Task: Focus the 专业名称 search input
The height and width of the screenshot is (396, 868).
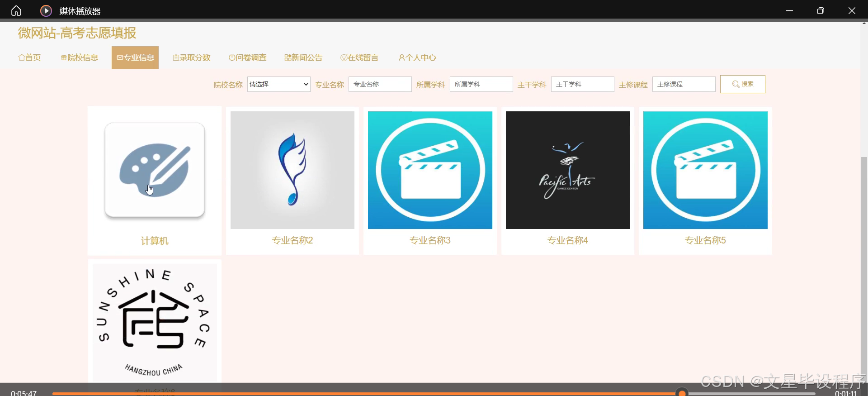Action: click(x=380, y=84)
